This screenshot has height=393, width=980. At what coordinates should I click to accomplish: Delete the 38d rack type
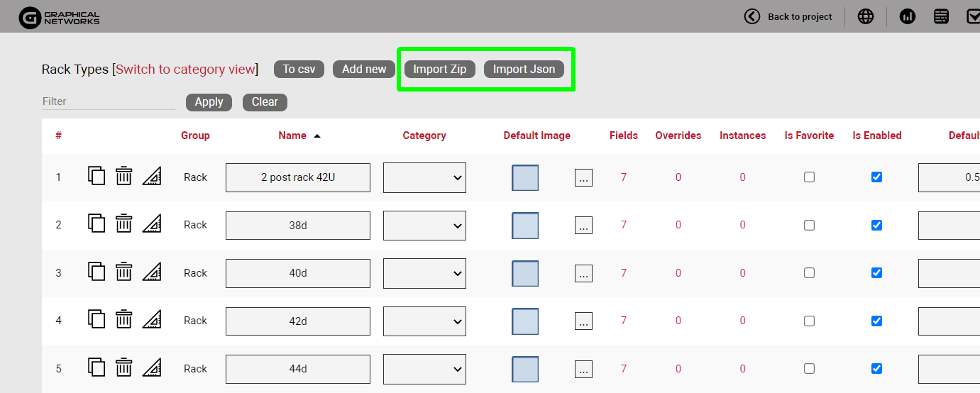coord(124,224)
